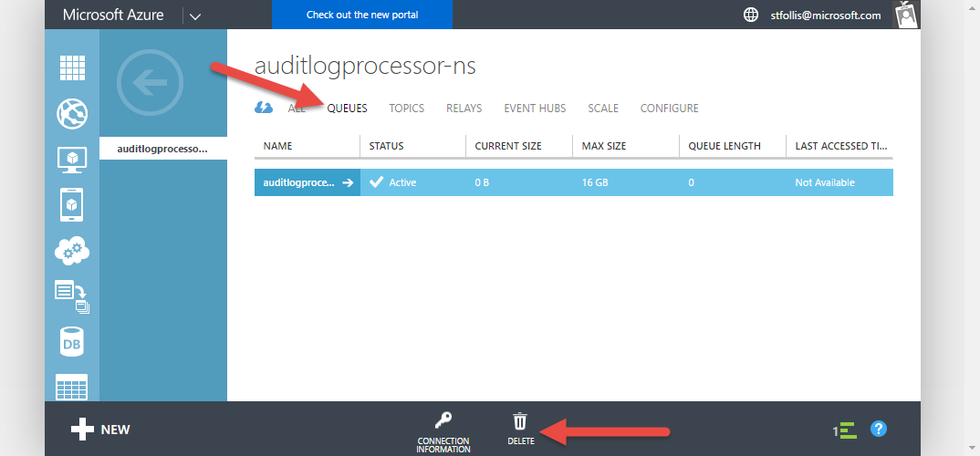Open the notifications list indicator icon
This screenshot has width=980, height=456.
tap(844, 430)
